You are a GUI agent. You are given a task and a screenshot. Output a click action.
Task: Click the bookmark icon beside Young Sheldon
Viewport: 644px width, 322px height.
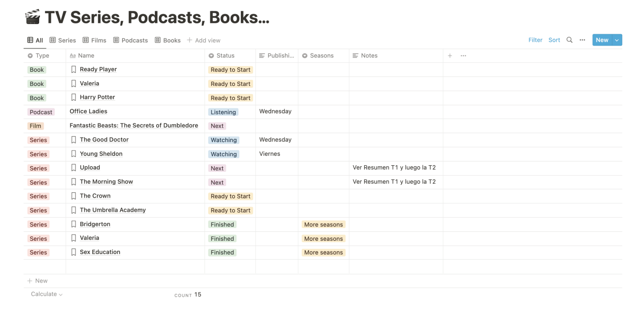point(74,154)
